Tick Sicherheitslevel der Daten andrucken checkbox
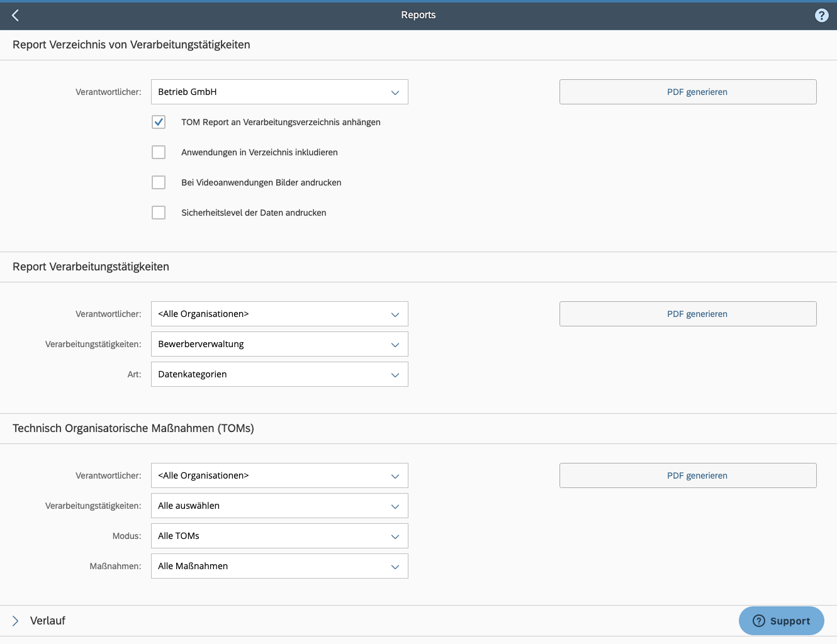This screenshot has width=837, height=644. click(x=159, y=213)
